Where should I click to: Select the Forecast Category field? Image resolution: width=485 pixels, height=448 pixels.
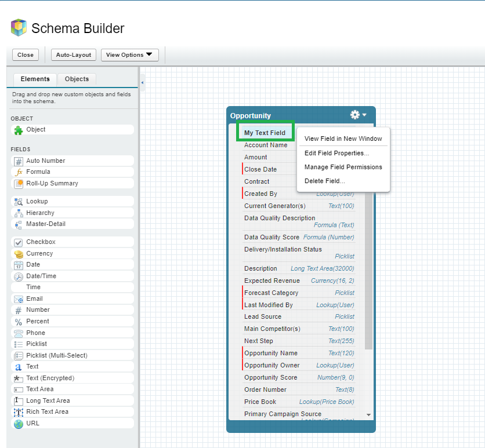[x=299, y=293]
